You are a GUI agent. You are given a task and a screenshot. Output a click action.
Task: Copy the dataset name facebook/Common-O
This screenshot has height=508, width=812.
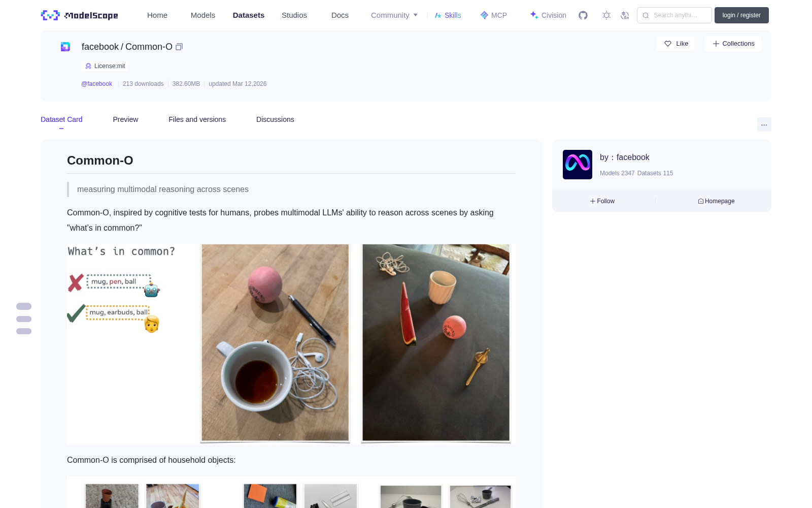click(x=179, y=47)
